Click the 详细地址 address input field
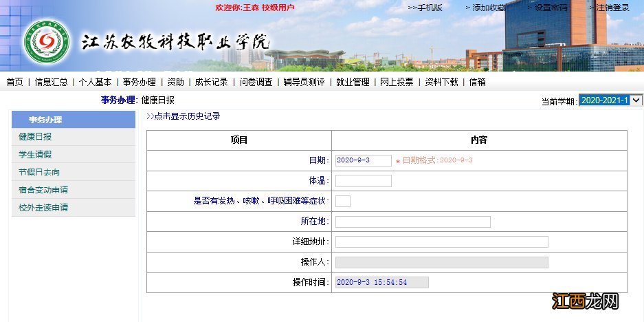 (x=441, y=241)
